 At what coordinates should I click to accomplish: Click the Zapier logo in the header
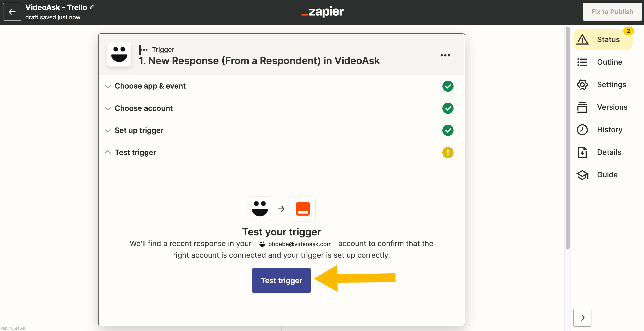point(322,12)
